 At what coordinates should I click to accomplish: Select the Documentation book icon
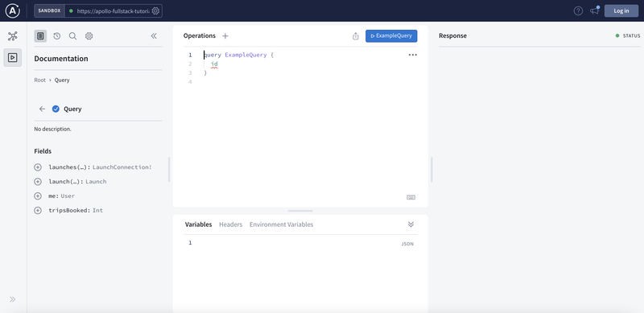tap(40, 36)
